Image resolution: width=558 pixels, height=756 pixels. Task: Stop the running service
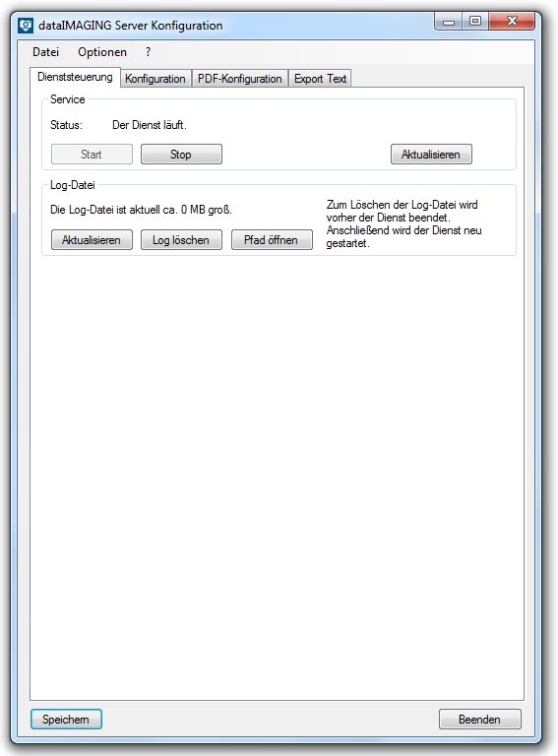(181, 155)
